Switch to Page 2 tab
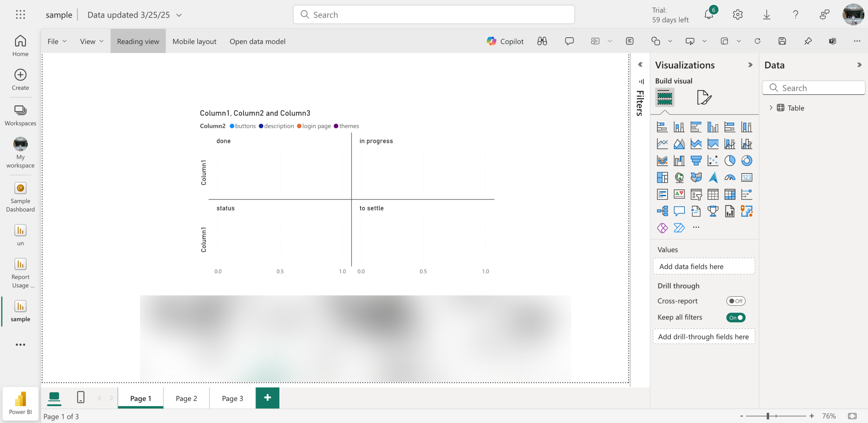868x423 pixels. (186, 399)
